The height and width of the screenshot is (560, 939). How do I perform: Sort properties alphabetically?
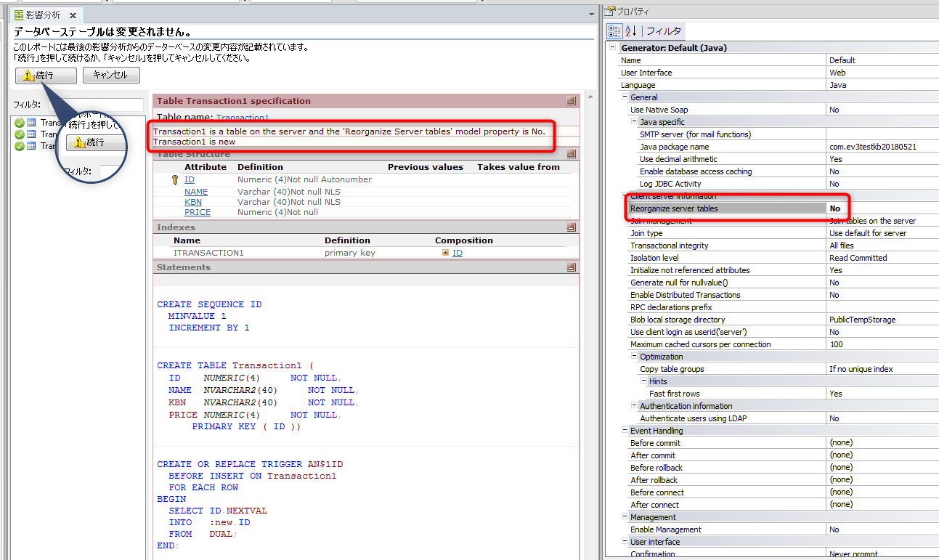630,31
